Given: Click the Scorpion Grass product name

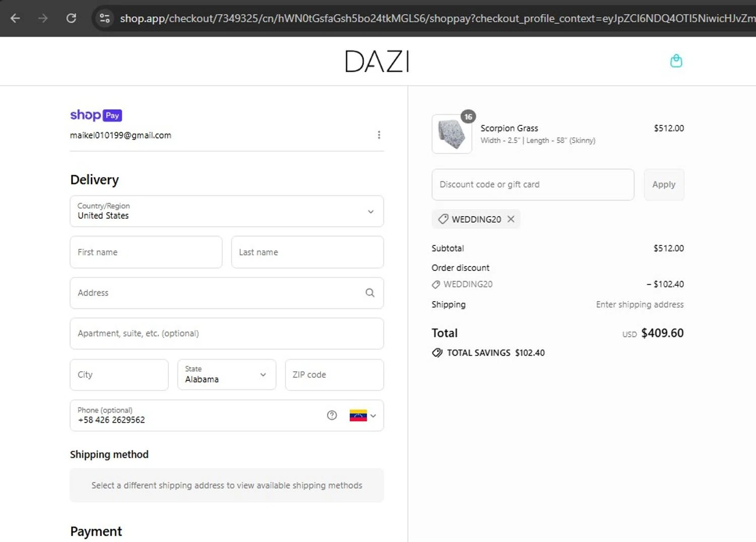Looking at the screenshot, I should pos(509,128).
